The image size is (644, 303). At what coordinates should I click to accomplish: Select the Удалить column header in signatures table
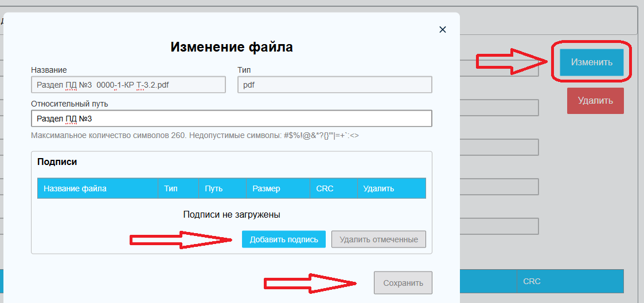pos(378,188)
